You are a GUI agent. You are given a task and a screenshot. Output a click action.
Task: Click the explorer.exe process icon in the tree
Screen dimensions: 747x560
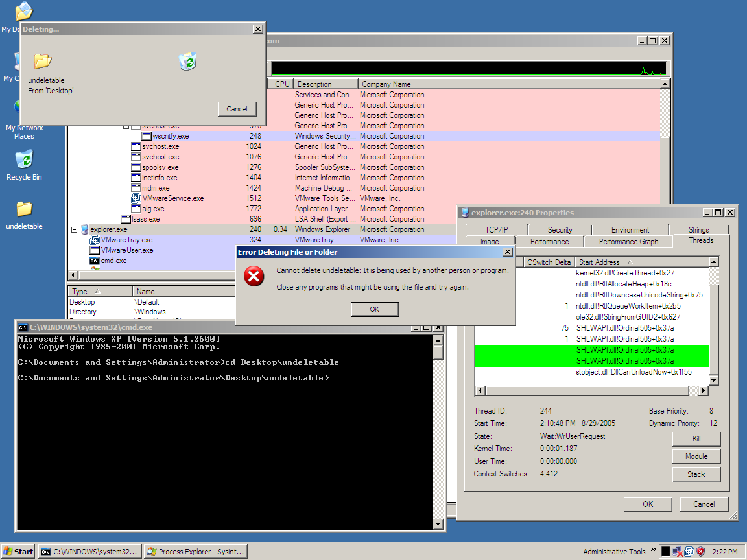click(85, 229)
